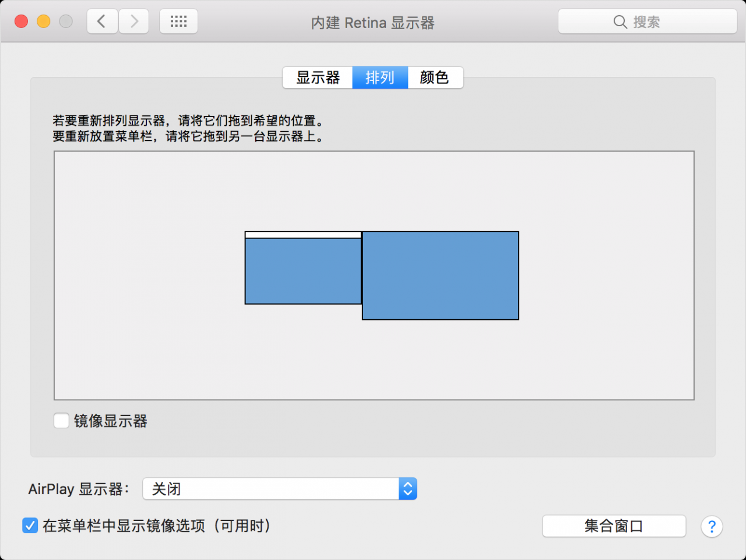This screenshot has height=560, width=746.
Task: Open the AirPlay 显示器 dropdown
Action: tap(280, 489)
